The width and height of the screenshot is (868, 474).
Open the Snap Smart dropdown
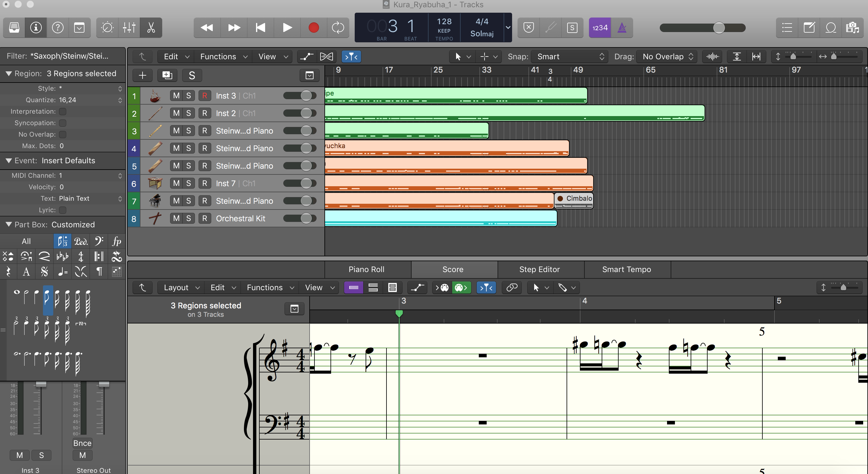tap(570, 57)
